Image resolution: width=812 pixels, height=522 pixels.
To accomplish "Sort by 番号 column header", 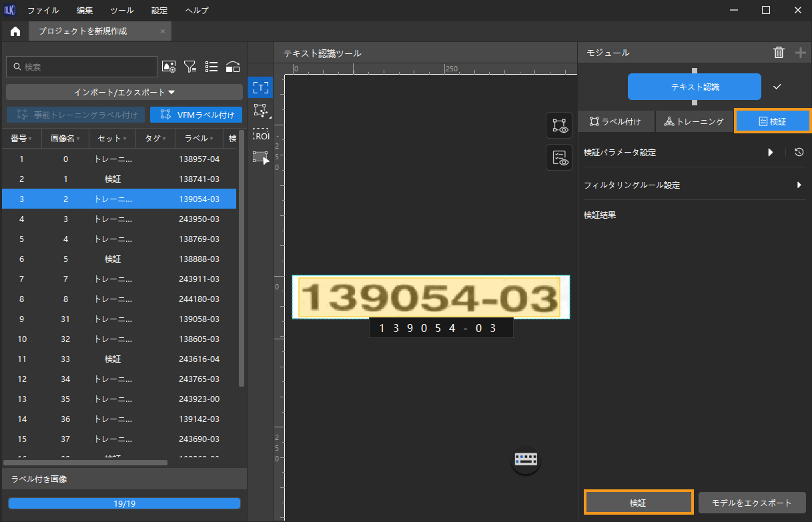I will (21, 139).
